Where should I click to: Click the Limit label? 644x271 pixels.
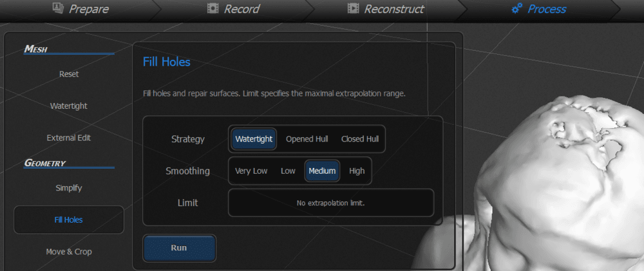[x=187, y=203]
